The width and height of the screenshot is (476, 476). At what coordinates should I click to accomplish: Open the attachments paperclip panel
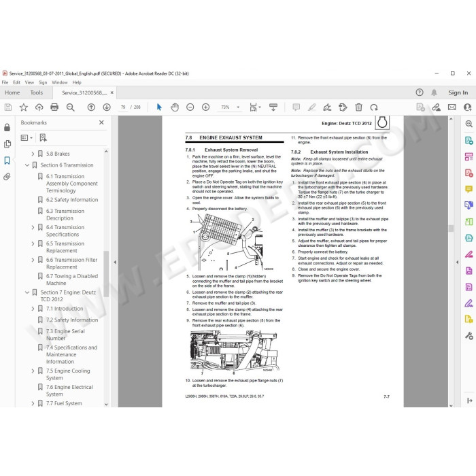pyautogui.click(x=7, y=177)
